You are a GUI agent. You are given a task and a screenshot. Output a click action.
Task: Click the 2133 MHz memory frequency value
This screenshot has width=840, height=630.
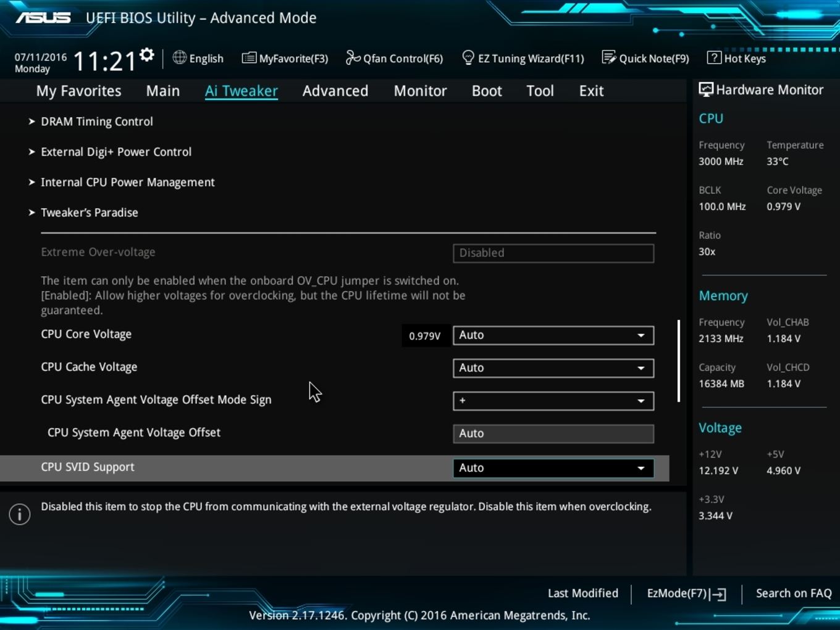tap(721, 338)
